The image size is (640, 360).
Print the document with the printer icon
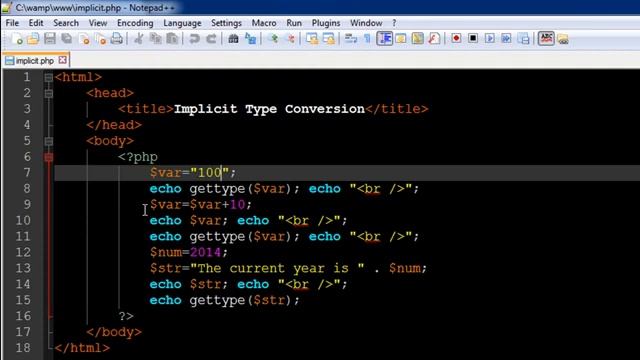click(117, 39)
